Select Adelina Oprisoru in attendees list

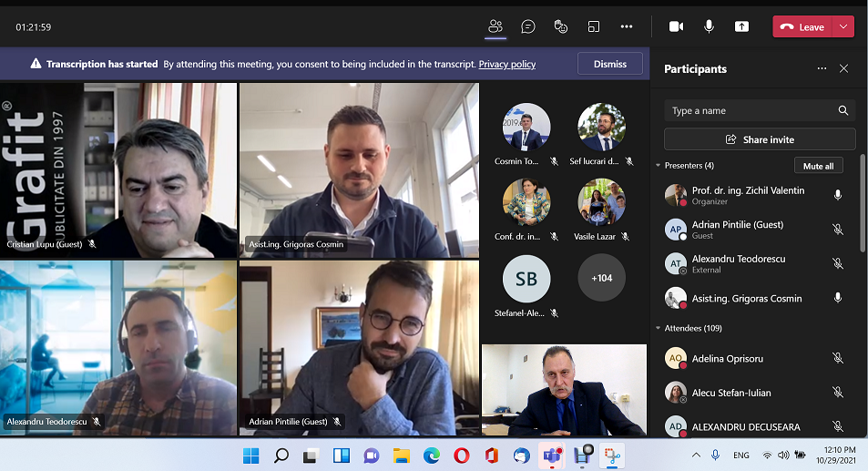729,359
